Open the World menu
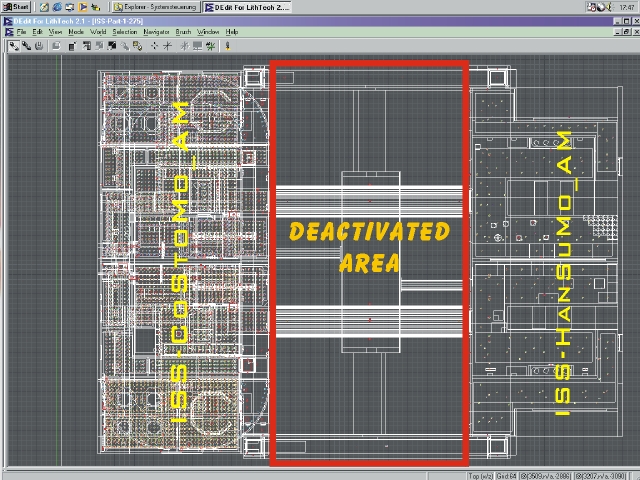The image size is (640, 480). (x=98, y=32)
